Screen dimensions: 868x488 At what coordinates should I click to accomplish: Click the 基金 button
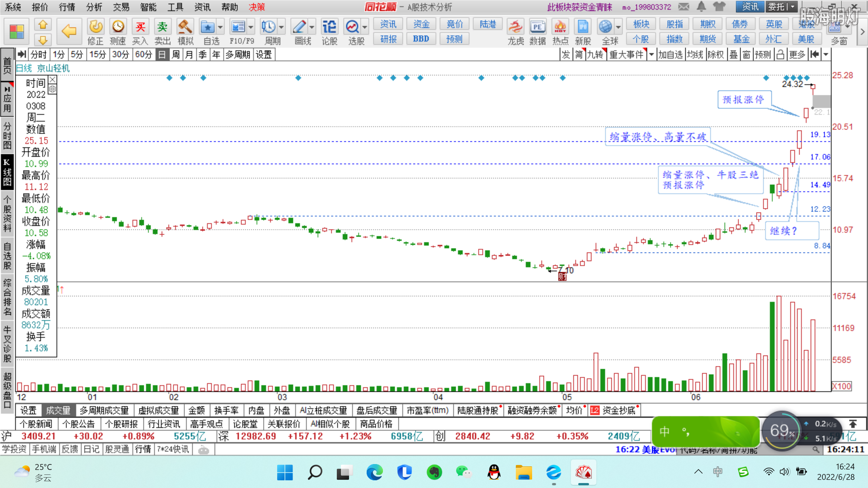point(741,39)
